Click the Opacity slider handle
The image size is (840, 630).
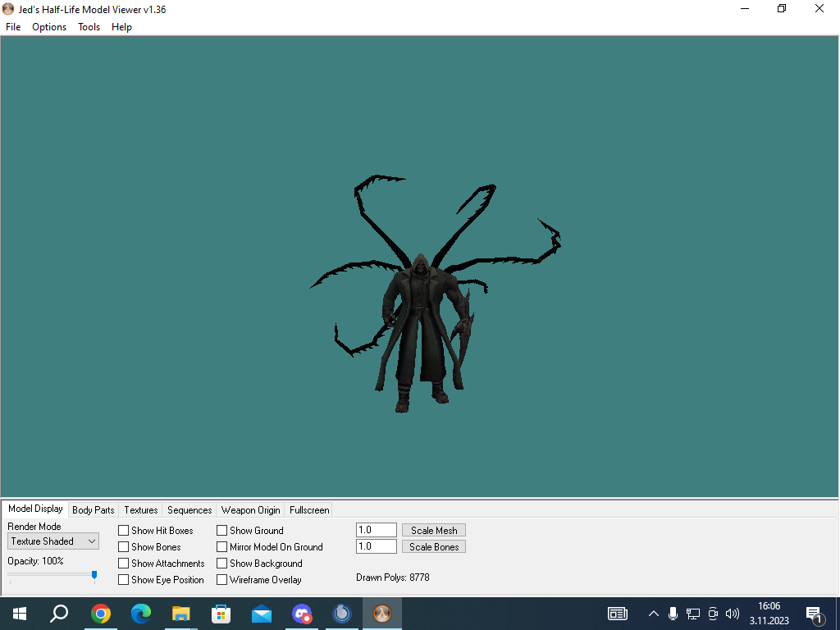click(x=94, y=575)
